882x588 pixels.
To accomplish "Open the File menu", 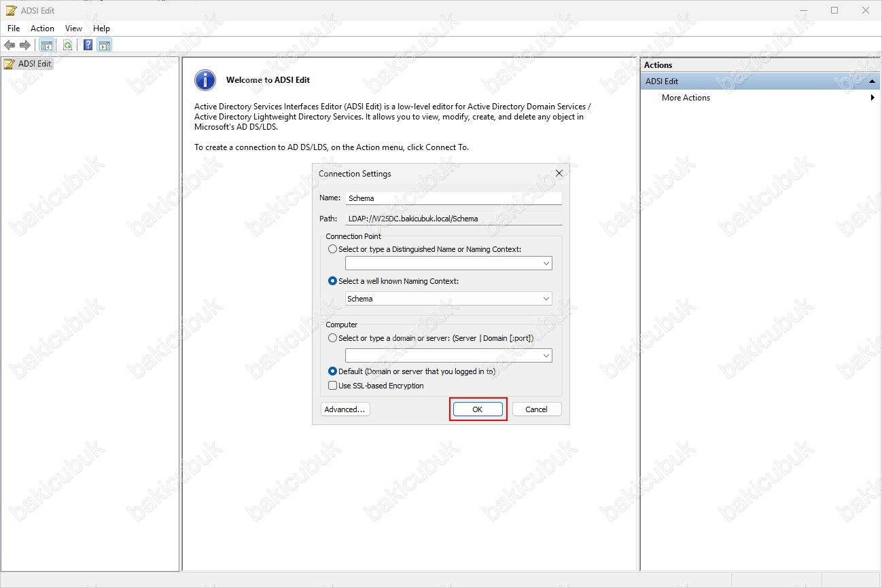I will pyautogui.click(x=14, y=29).
